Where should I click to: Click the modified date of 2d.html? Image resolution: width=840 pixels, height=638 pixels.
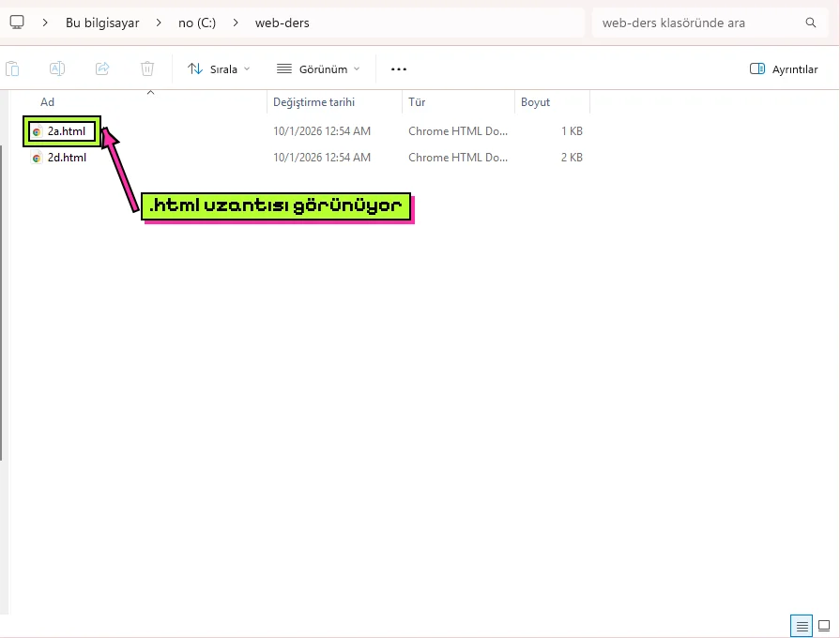[321, 158]
